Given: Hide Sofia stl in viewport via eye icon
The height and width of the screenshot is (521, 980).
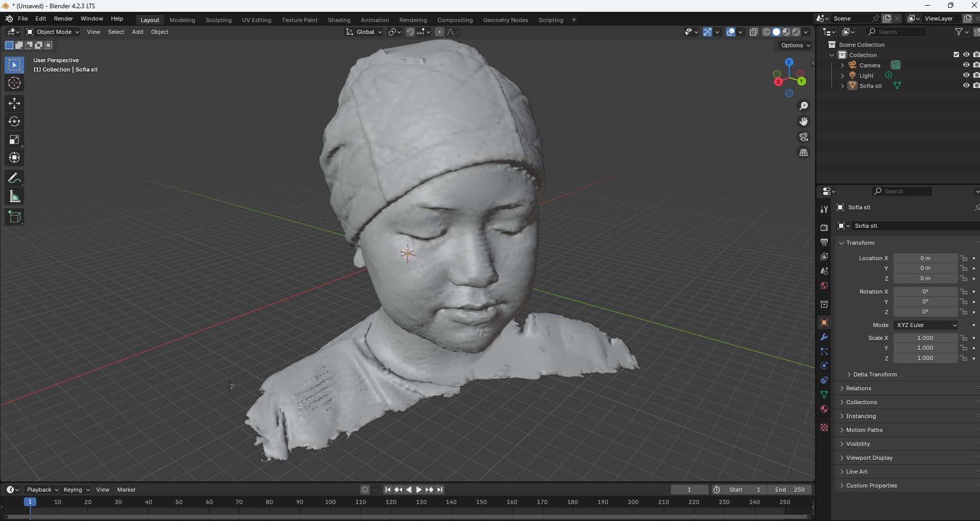Looking at the screenshot, I should pyautogui.click(x=966, y=86).
